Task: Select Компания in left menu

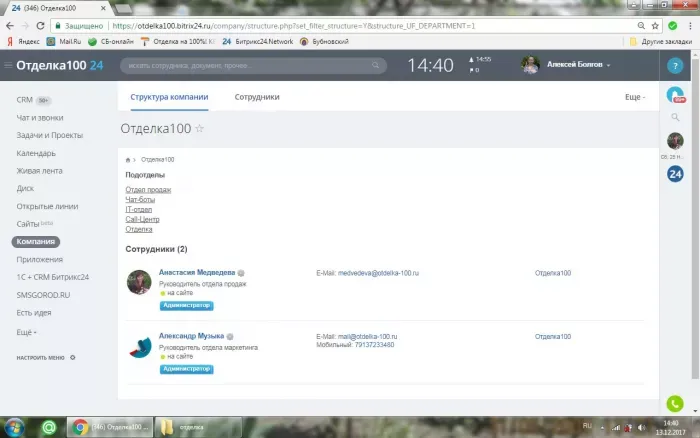Action: 36,242
